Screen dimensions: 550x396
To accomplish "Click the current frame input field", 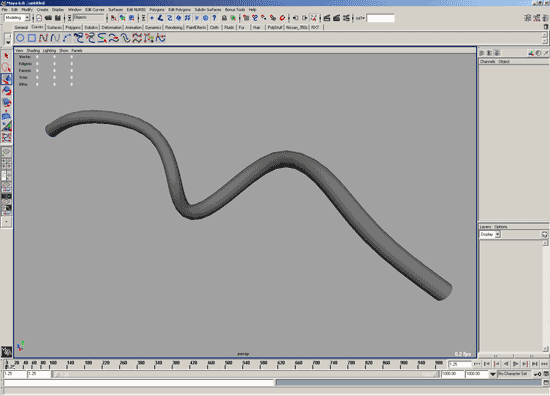I will click(460, 364).
